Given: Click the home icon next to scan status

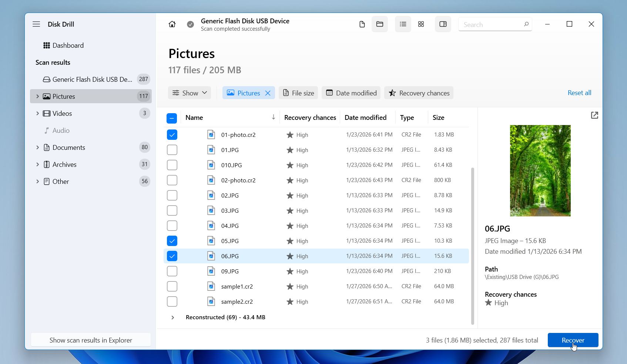Looking at the screenshot, I should coord(172,24).
